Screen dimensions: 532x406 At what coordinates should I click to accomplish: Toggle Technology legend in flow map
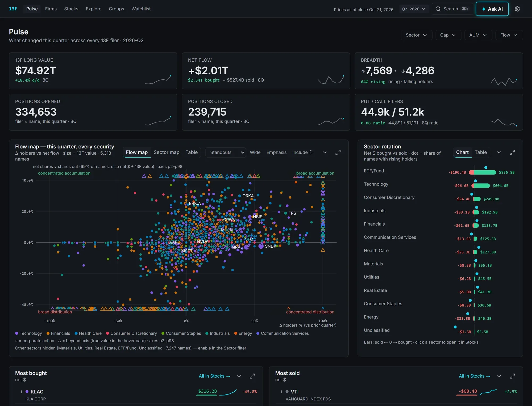tap(28, 333)
